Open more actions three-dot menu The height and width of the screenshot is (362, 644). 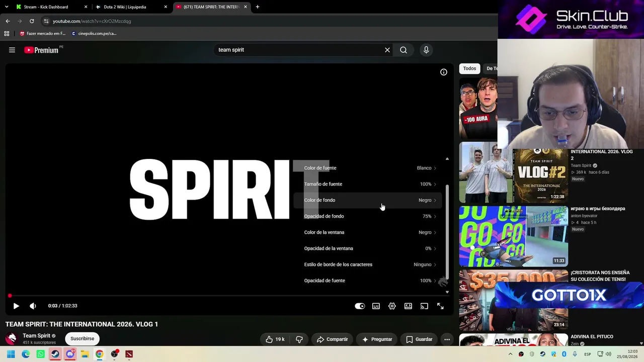[x=447, y=339]
